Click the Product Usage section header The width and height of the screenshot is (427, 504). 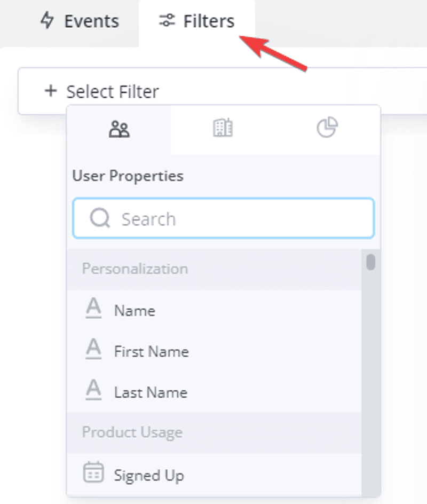(x=132, y=432)
